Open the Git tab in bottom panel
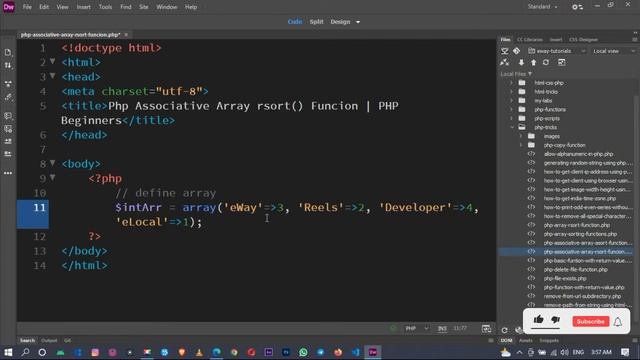The width and height of the screenshot is (640, 360). click(67, 340)
